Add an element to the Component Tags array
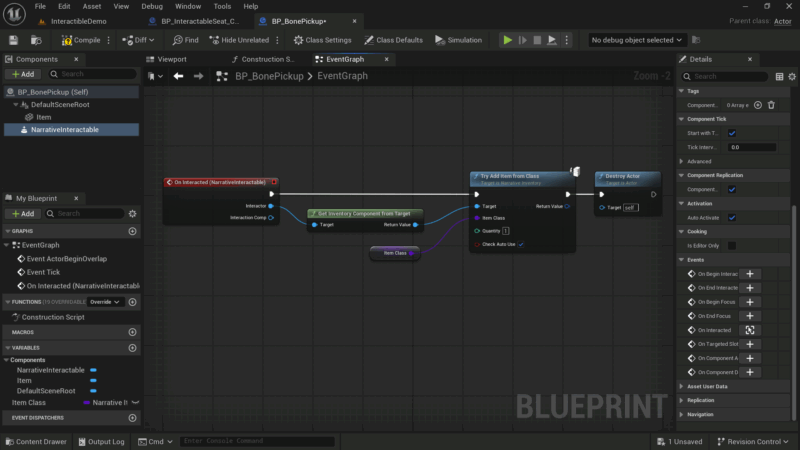 (758, 105)
